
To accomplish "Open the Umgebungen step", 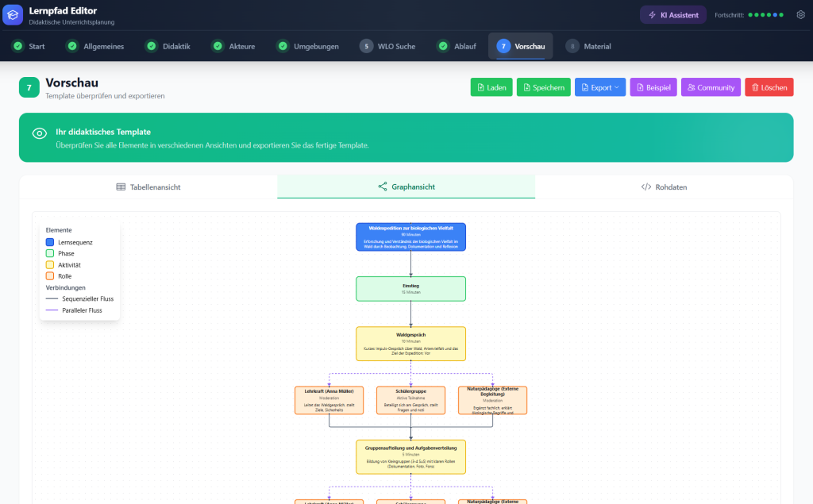I will (x=309, y=46).
